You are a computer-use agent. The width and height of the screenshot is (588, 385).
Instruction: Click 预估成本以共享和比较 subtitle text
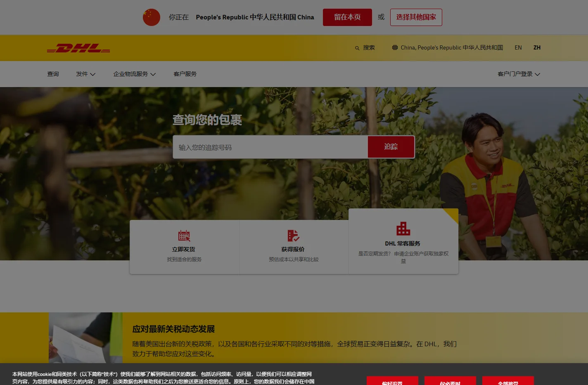(x=294, y=260)
